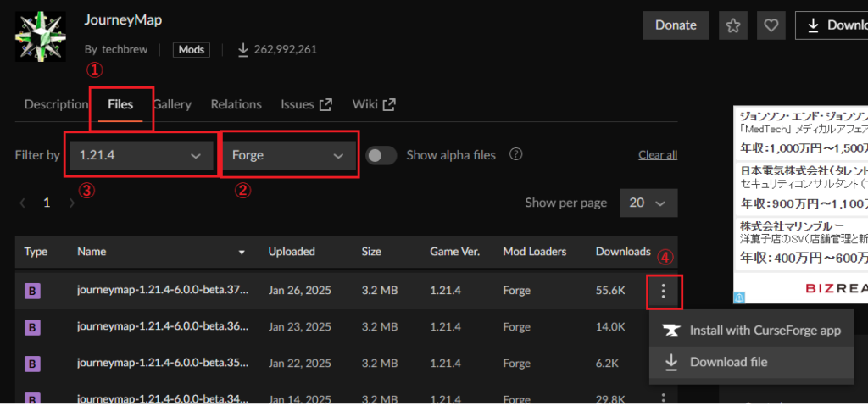Click the sort arrow in Name column header
This screenshot has width=868, height=406.
242,253
